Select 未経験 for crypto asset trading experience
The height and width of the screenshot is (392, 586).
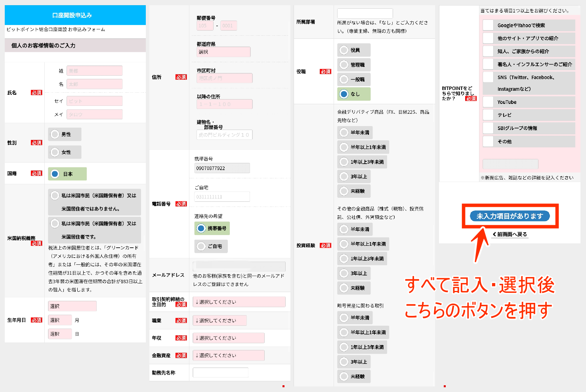(x=343, y=376)
